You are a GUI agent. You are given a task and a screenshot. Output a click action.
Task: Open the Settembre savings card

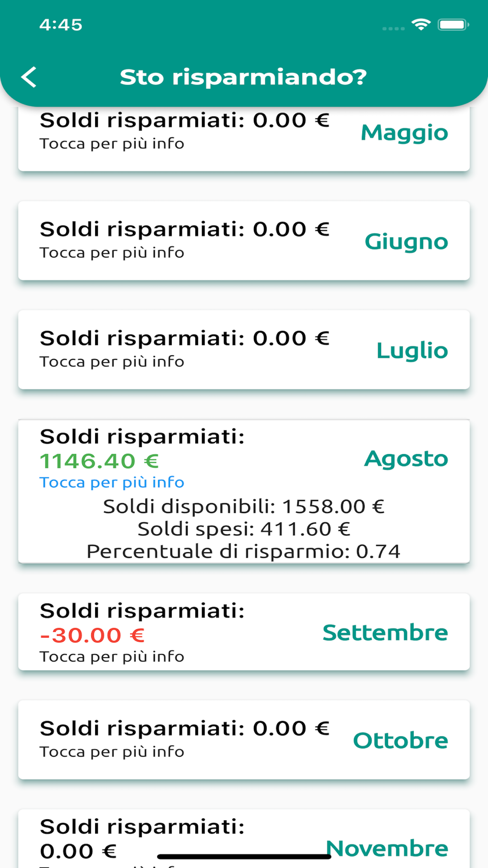coord(244,632)
